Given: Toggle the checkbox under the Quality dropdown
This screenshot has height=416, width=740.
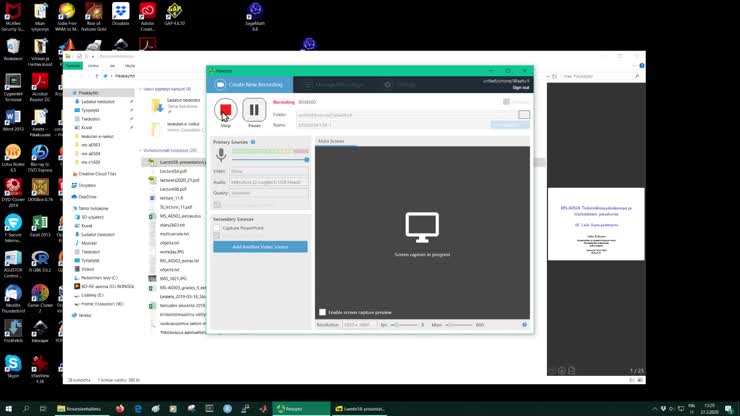Looking at the screenshot, I should click(x=217, y=205).
